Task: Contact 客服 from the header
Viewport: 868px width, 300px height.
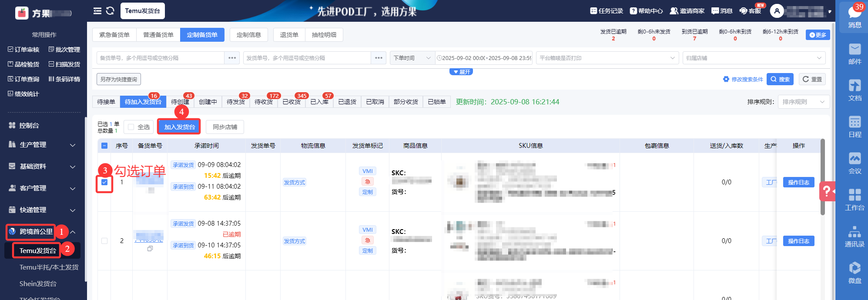Action: [x=751, y=11]
